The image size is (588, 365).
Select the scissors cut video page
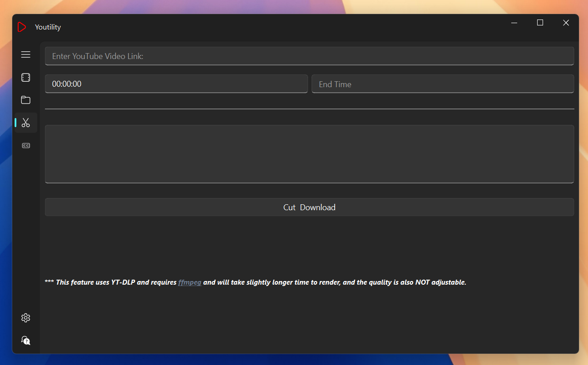pos(26,123)
